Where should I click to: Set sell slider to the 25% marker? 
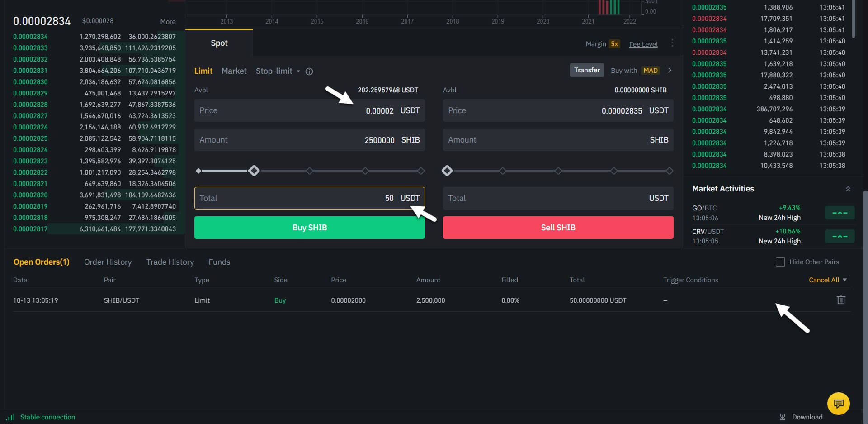tap(503, 171)
